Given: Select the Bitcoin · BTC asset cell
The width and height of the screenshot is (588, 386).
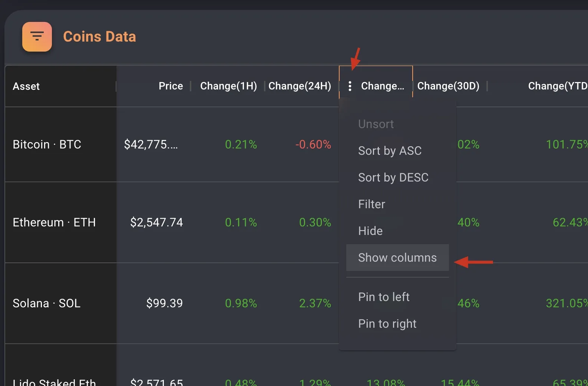Looking at the screenshot, I should [61, 144].
